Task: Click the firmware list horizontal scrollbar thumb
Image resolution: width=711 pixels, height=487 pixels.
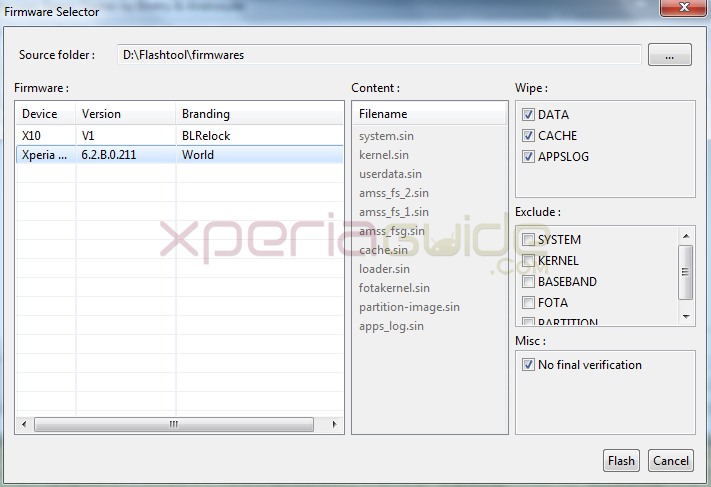Action: [174, 424]
